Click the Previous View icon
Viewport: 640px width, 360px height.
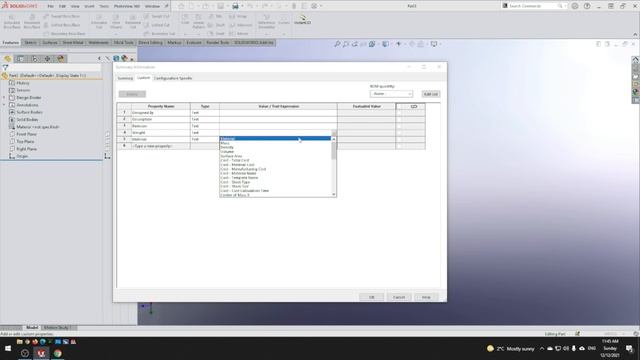point(355,44)
